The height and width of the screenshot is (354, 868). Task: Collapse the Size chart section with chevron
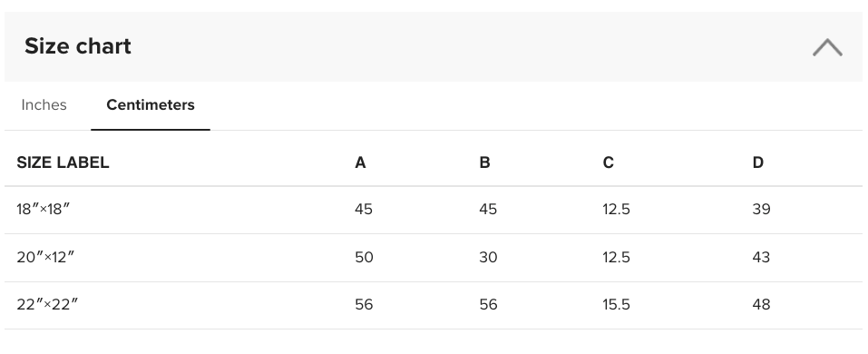827,47
